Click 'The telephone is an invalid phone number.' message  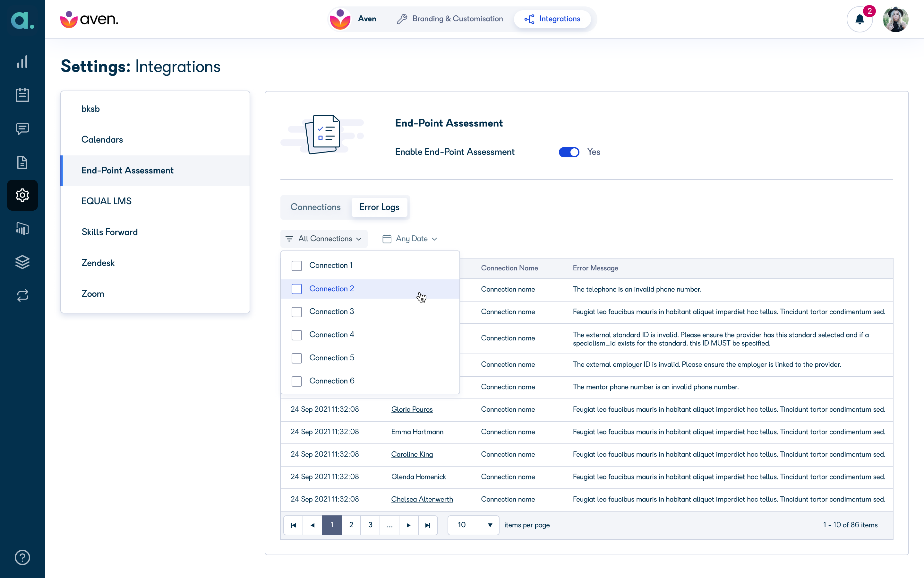(x=637, y=289)
